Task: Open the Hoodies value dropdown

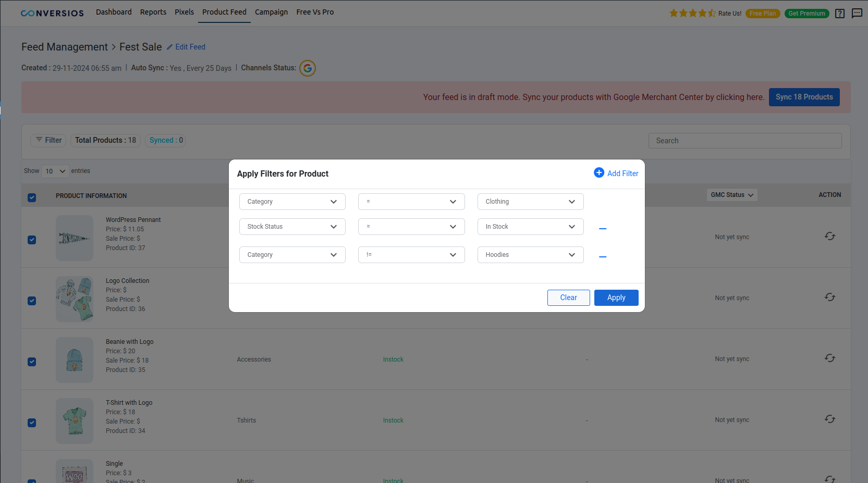Action: coord(530,255)
